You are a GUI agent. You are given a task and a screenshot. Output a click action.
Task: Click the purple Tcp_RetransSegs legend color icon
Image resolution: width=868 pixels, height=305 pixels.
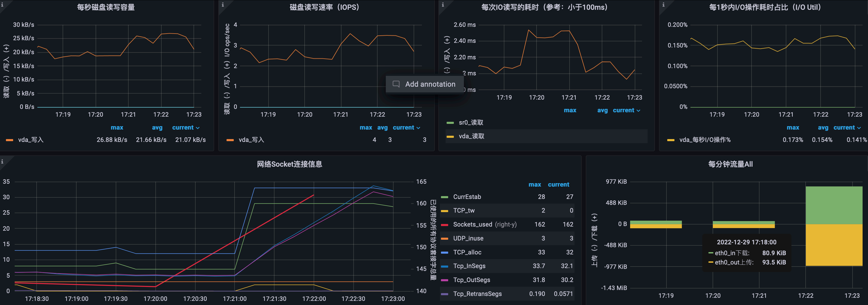(445, 294)
